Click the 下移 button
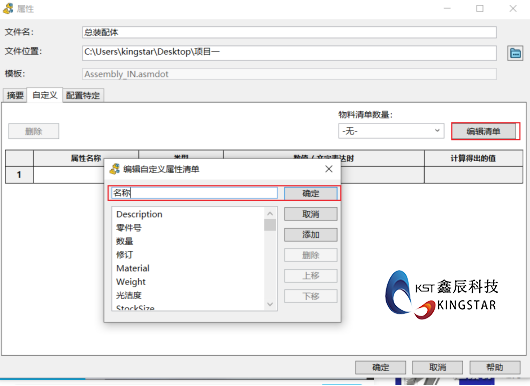Viewport: 530px width, 386px height. [x=311, y=296]
